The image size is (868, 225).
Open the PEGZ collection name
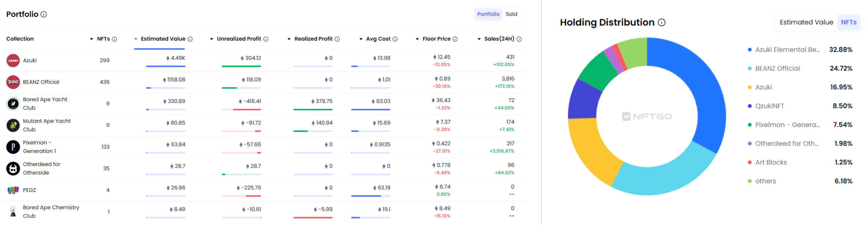29,190
